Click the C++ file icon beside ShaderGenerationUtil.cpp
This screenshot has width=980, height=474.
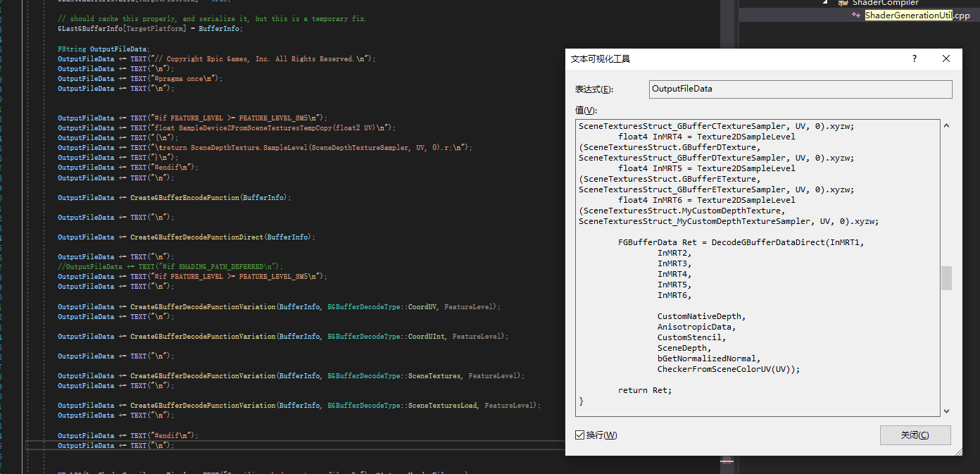(856, 14)
